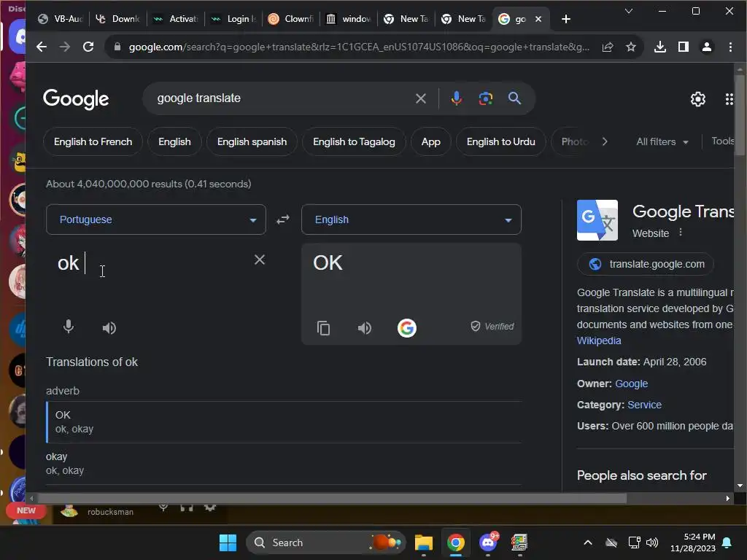
Task: Open the source language Portuguese dropdown
Action: pos(156,219)
